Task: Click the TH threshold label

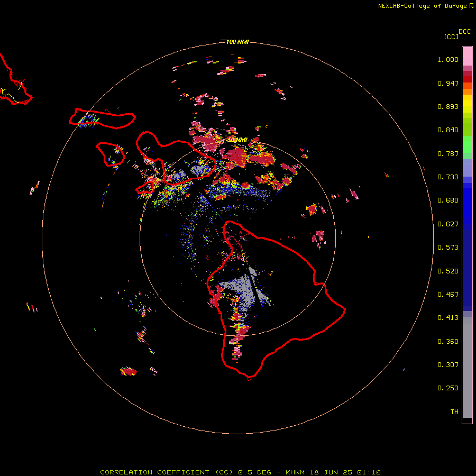Action: 454,412
